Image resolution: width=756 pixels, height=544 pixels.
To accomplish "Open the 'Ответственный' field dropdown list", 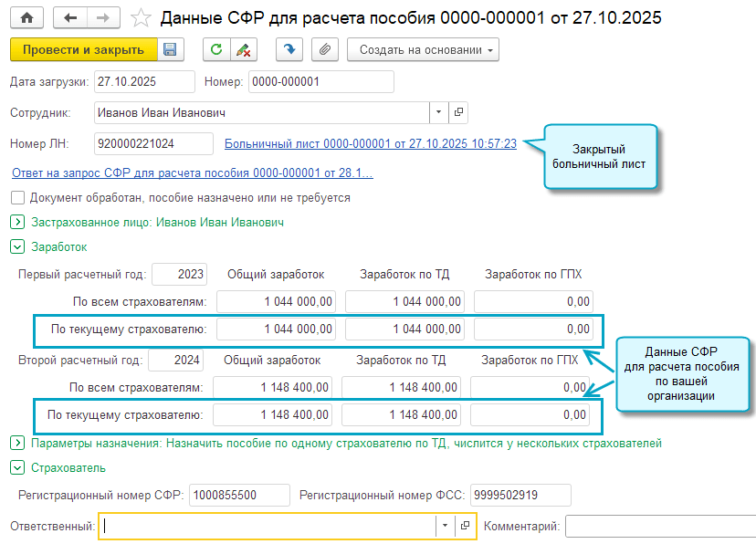I will (445, 526).
